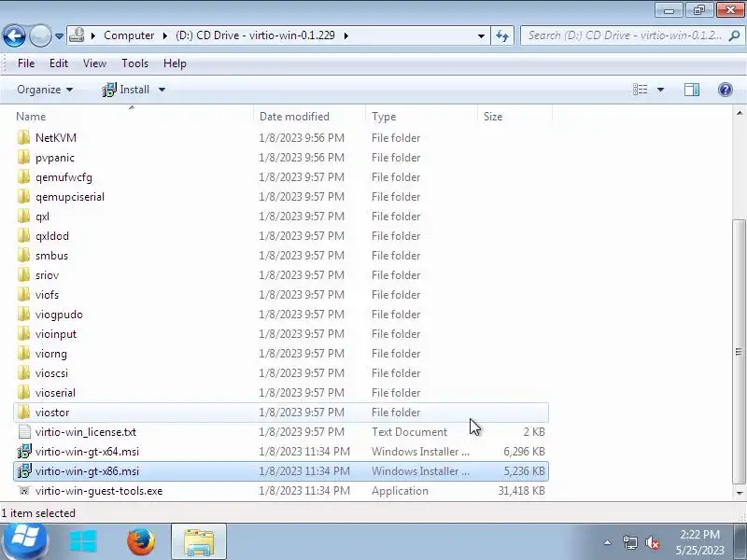
Task: Click the network tray icon
Action: pyautogui.click(x=629, y=542)
